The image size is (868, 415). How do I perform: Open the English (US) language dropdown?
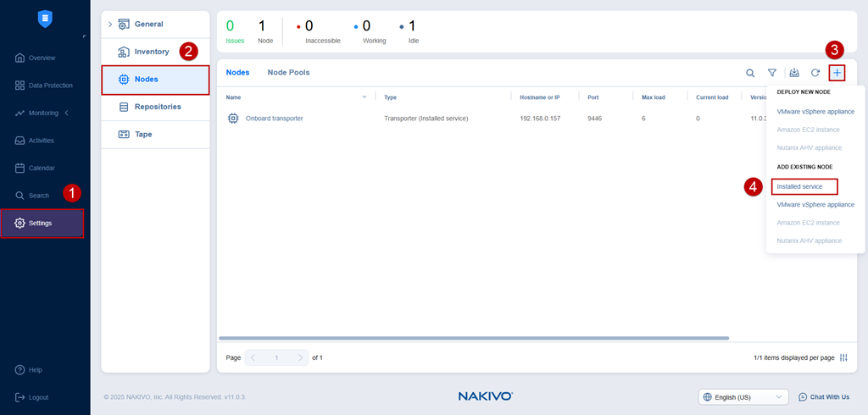coord(743,396)
